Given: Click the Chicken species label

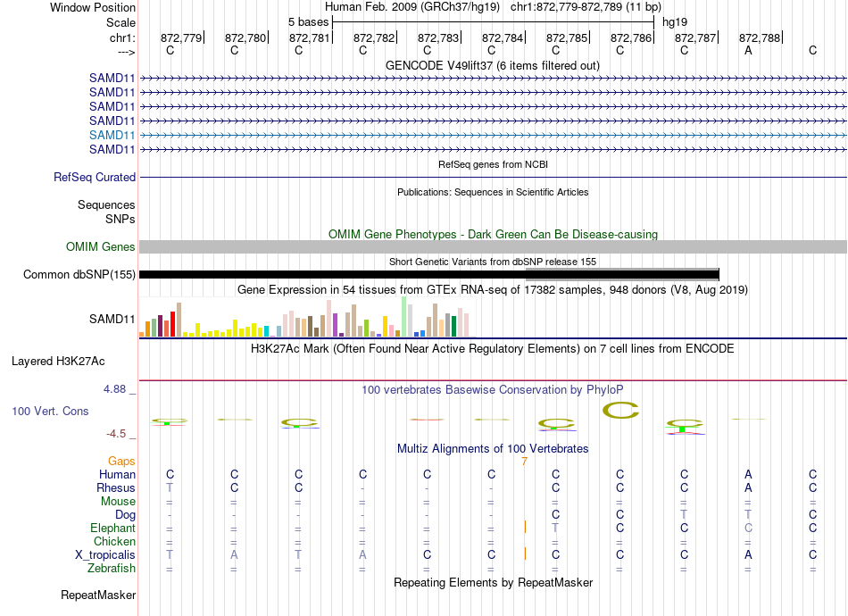Looking at the screenshot, I should [114, 541].
